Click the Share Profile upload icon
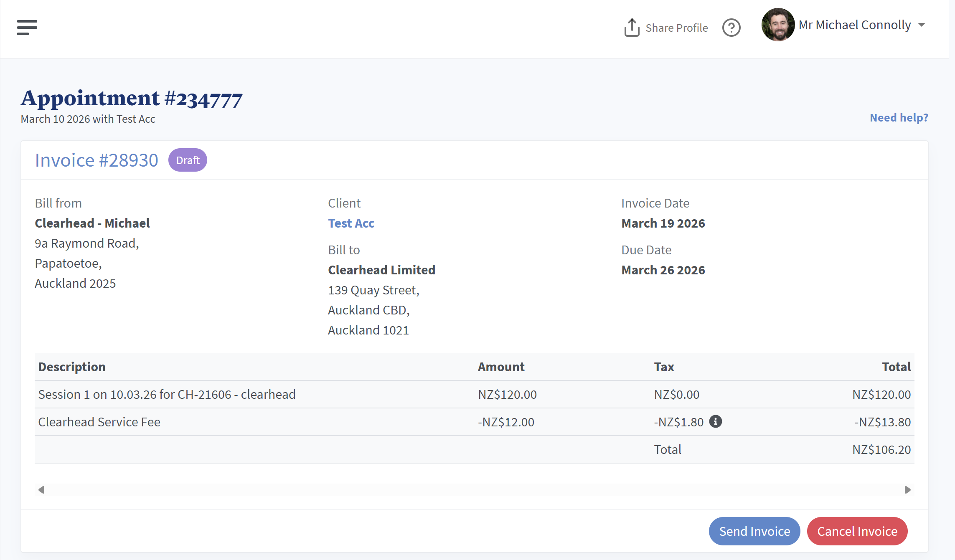This screenshot has height=560, width=955. (632, 28)
